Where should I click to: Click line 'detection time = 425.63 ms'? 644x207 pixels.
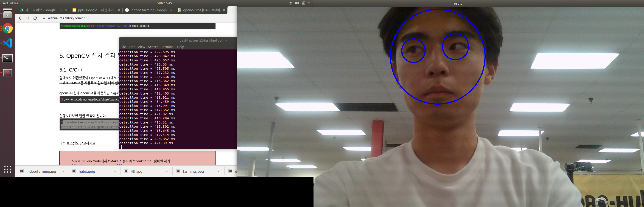click(x=146, y=64)
